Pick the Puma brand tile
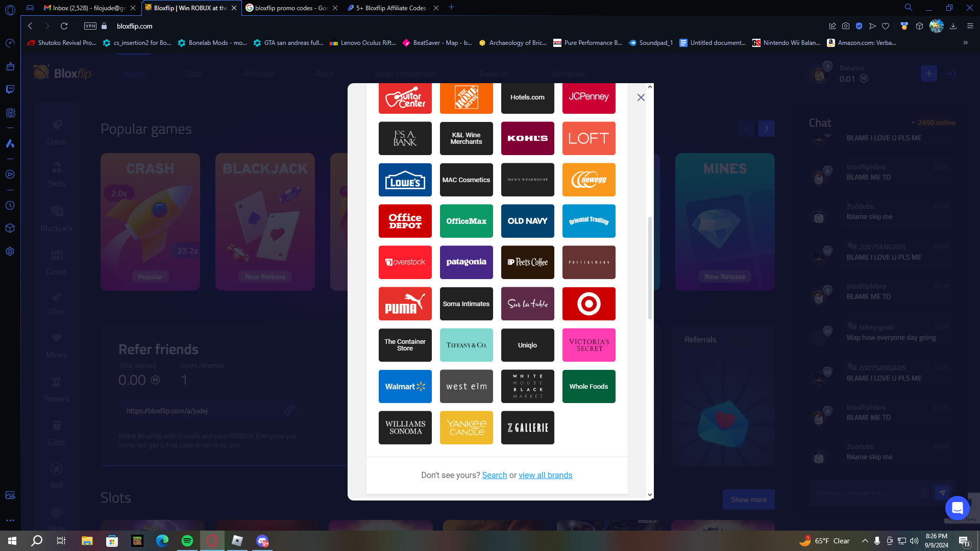Screen dimensions: 980x551 405,304
